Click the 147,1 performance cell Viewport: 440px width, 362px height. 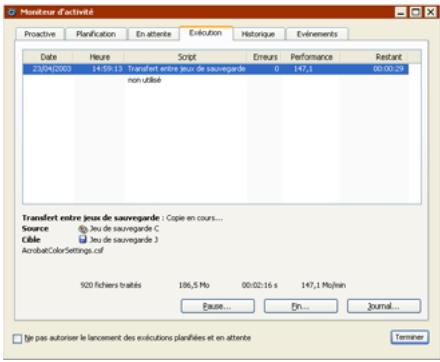point(303,69)
